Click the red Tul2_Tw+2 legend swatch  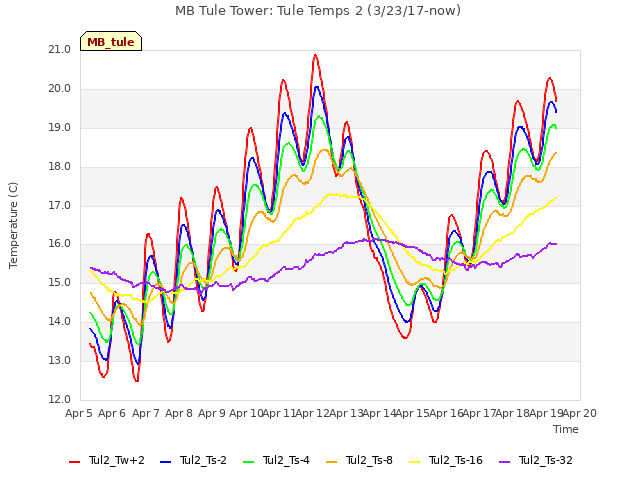[74, 462]
